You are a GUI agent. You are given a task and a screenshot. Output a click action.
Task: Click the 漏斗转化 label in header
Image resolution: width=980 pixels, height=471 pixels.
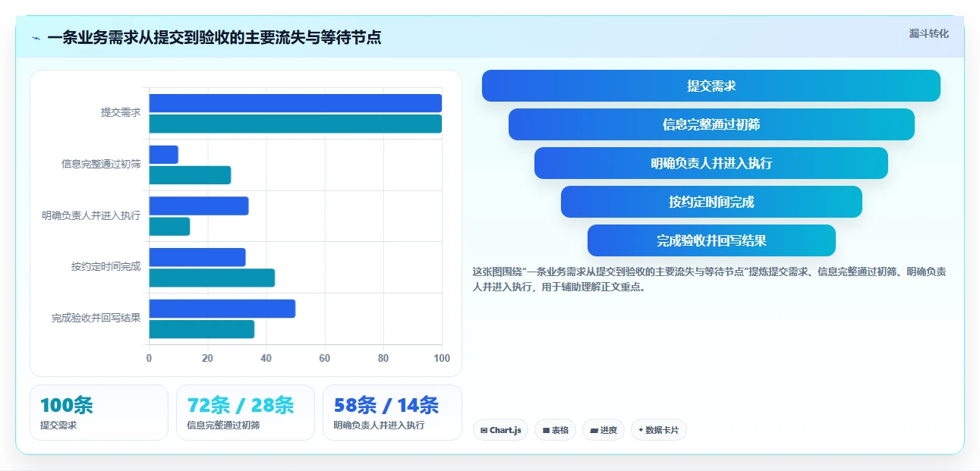pyautogui.click(x=928, y=33)
